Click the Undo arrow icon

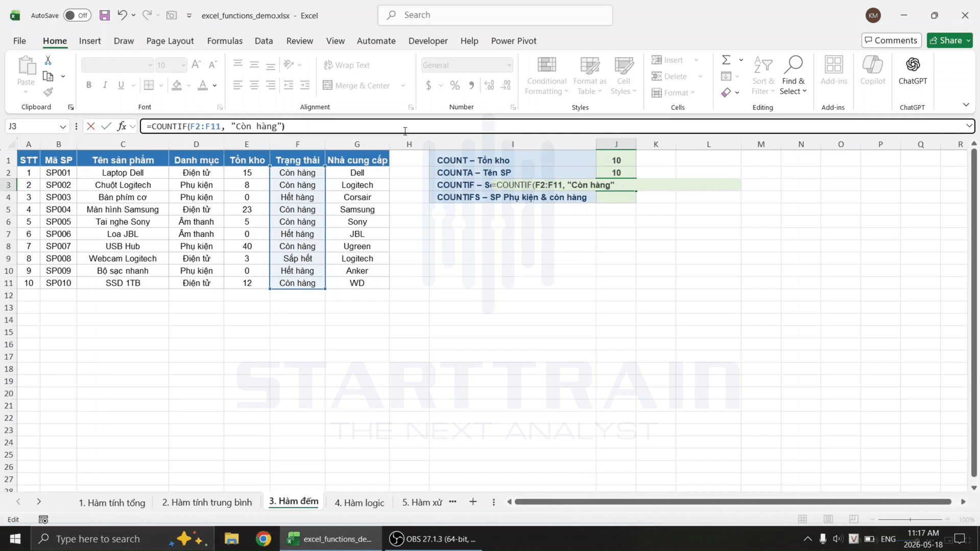click(x=122, y=15)
